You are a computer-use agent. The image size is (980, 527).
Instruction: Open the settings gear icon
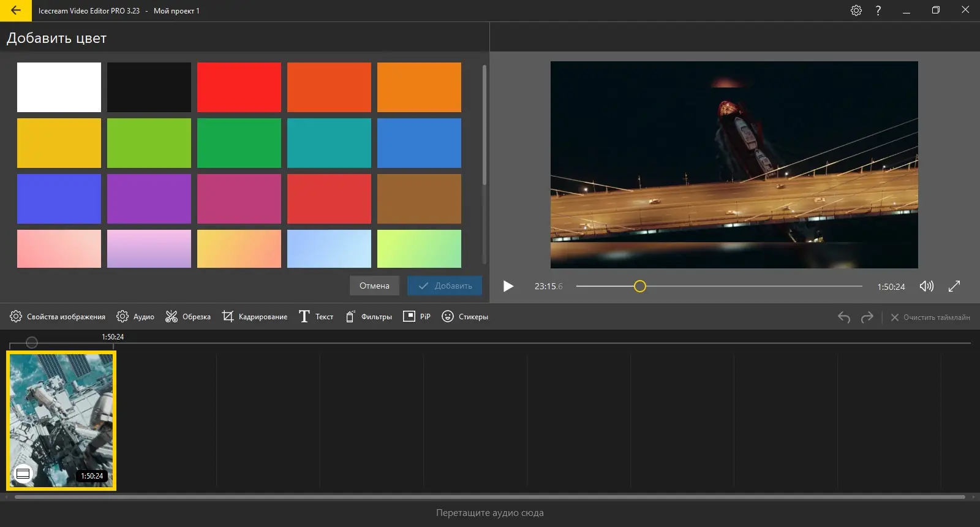pyautogui.click(x=856, y=10)
